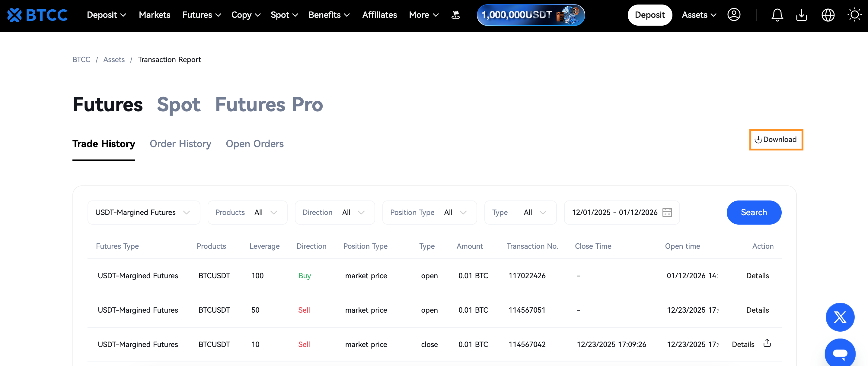The width and height of the screenshot is (868, 366).
Task: Open the language globe icon
Action: click(828, 15)
